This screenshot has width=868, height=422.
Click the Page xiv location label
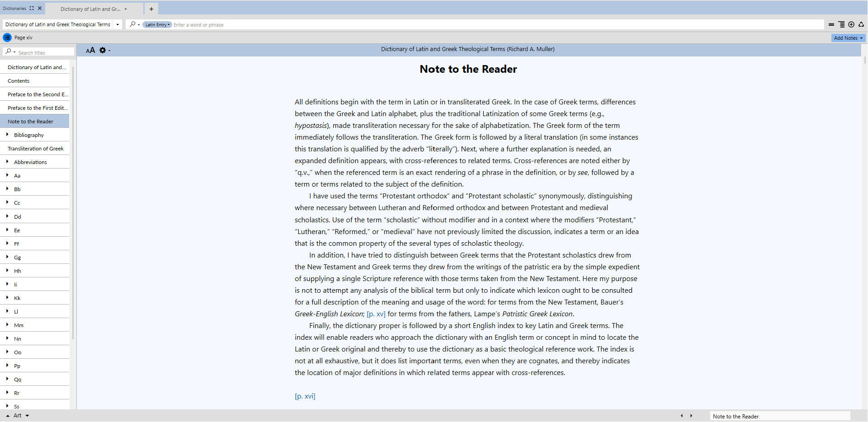(23, 38)
